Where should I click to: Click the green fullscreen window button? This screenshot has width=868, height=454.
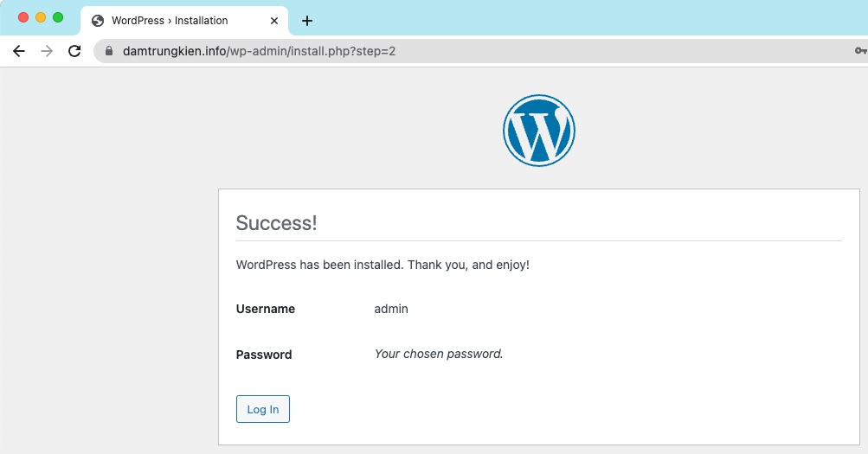pos(58,17)
